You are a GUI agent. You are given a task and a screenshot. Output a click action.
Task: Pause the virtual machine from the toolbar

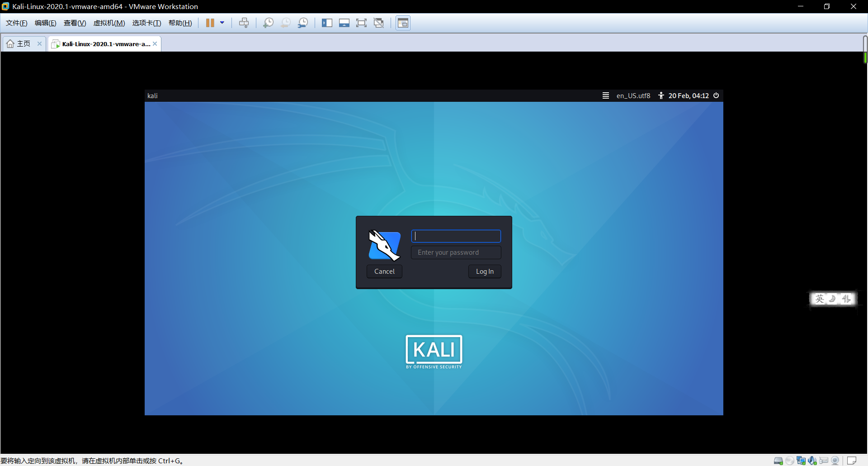pyautogui.click(x=210, y=23)
